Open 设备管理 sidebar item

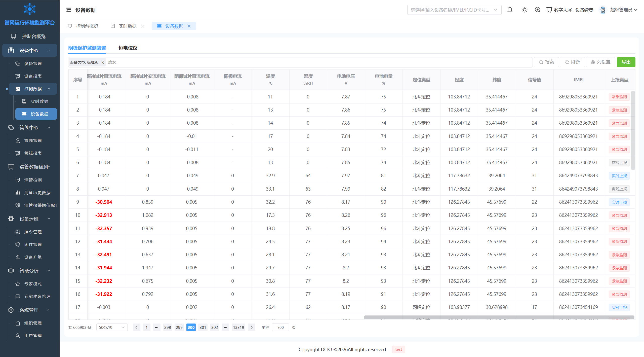pyautogui.click(x=33, y=63)
